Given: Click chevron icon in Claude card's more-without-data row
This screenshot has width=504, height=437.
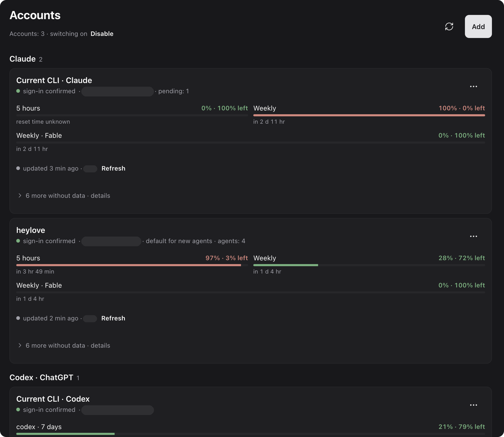Looking at the screenshot, I should tap(20, 196).
